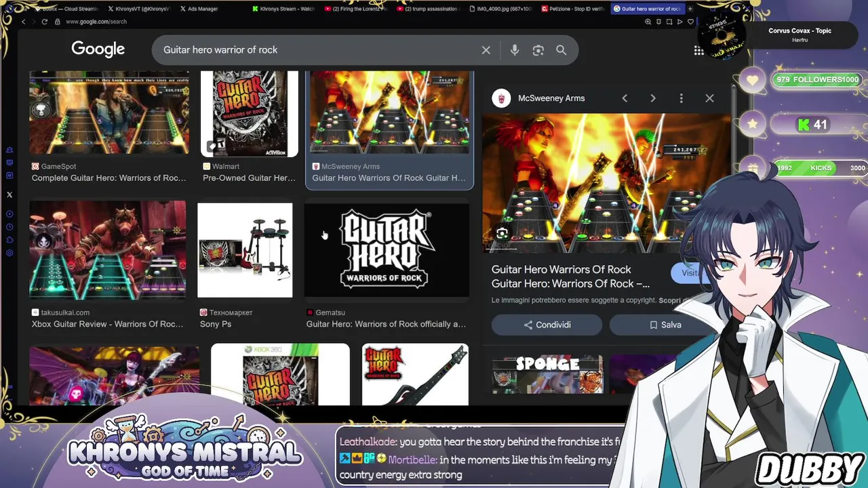
Task: Bookmark page with heart icon
Action: coord(690,22)
